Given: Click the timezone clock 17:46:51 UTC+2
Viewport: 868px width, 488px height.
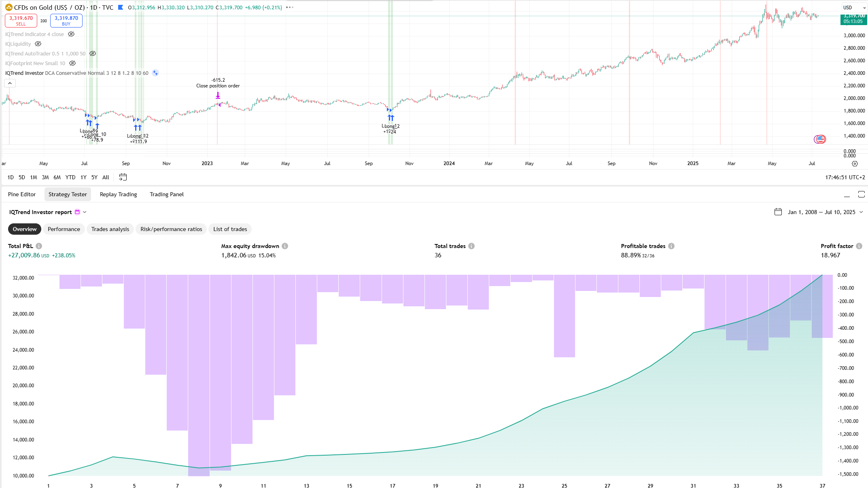Looking at the screenshot, I should [x=845, y=177].
